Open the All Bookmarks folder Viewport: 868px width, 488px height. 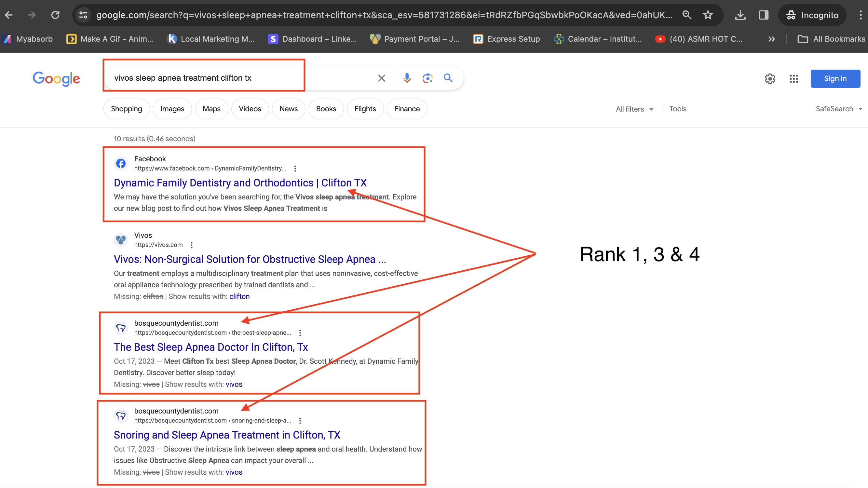tap(831, 39)
